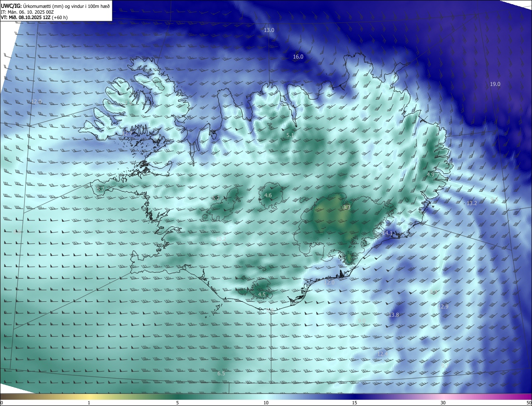Click the 12.4 value over the southern sea
Image resolution: width=532 pixels, height=406 pixels.
382,354
